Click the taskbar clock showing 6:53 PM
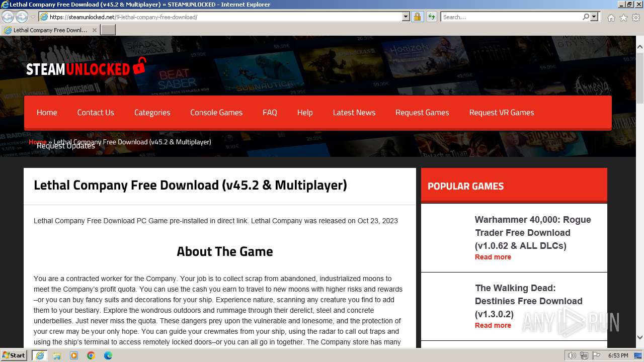The image size is (644, 362). [618, 355]
